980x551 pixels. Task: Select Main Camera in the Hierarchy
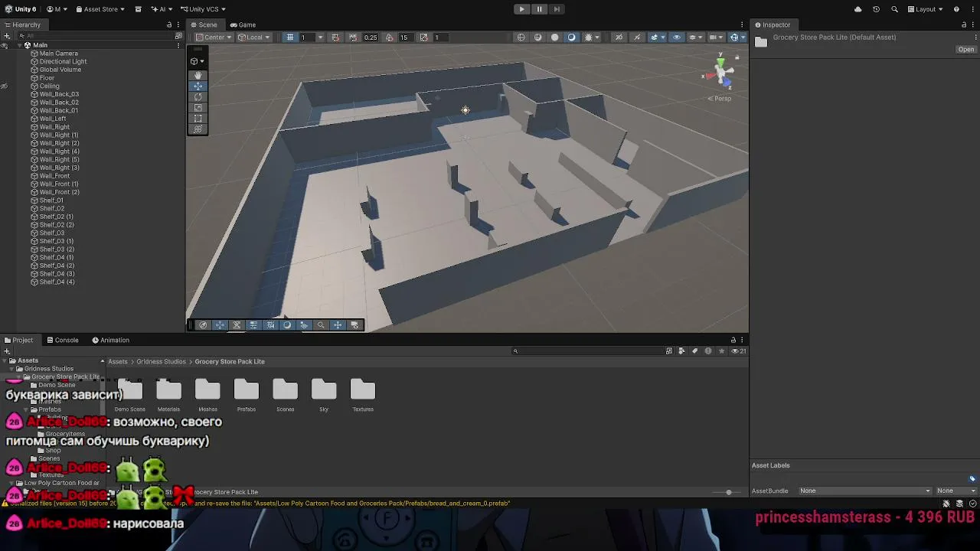59,54
